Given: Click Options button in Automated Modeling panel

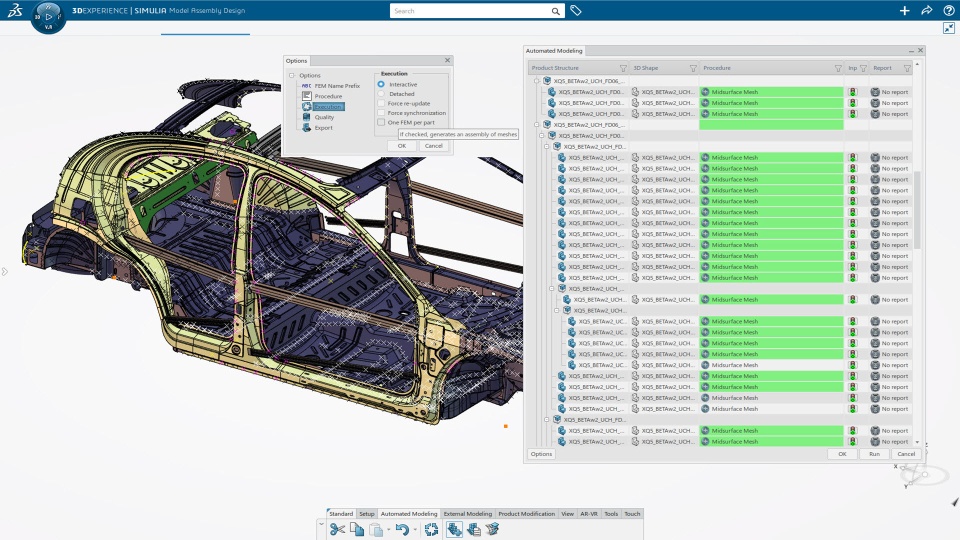Looking at the screenshot, I should 541,454.
